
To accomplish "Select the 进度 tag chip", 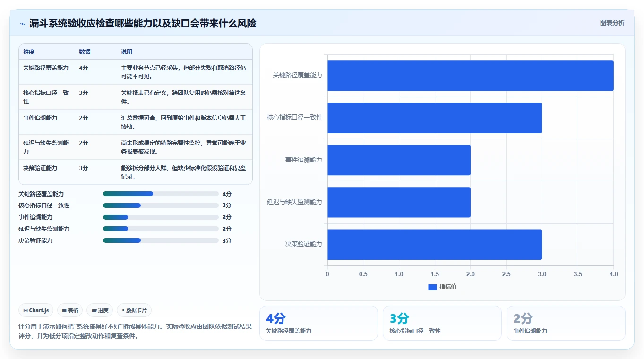I will coord(100,310).
